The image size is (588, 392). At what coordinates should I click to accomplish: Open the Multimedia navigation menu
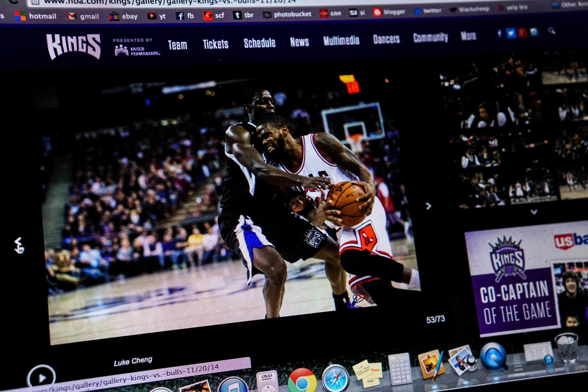pyautogui.click(x=341, y=40)
